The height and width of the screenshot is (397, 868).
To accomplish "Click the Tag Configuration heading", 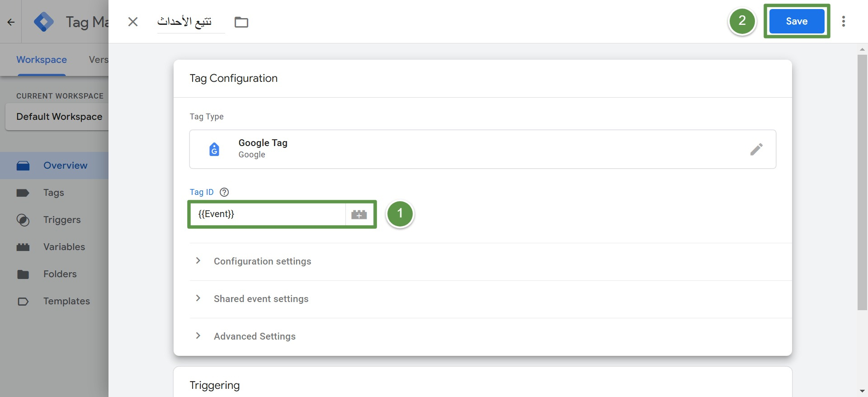I will [x=234, y=78].
